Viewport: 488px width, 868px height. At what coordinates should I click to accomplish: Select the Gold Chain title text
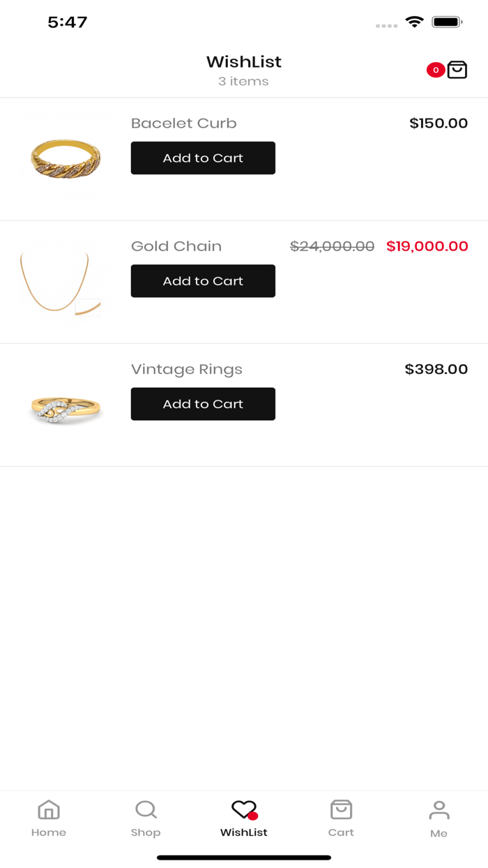[x=176, y=246]
